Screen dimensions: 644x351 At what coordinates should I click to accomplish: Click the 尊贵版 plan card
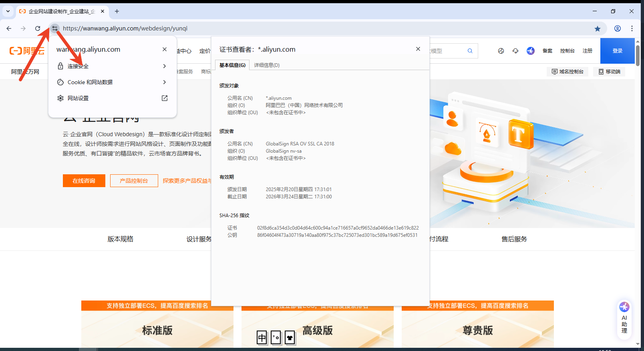pyautogui.click(x=478, y=324)
